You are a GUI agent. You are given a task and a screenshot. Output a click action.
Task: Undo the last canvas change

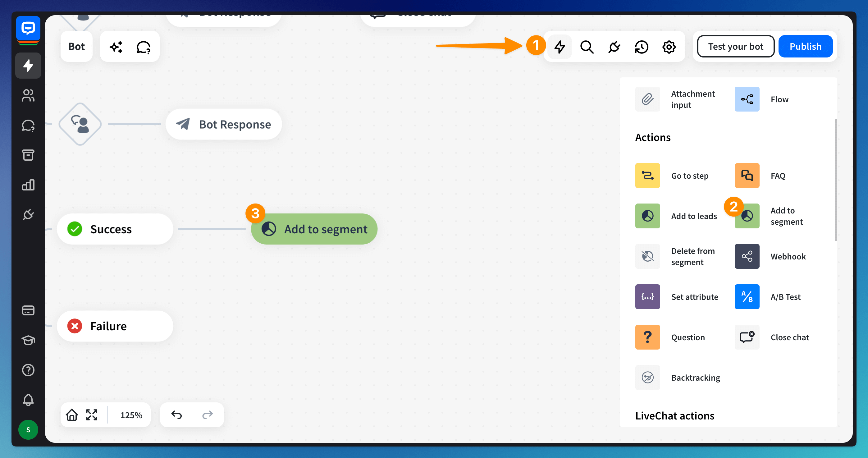pyautogui.click(x=176, y=415)
